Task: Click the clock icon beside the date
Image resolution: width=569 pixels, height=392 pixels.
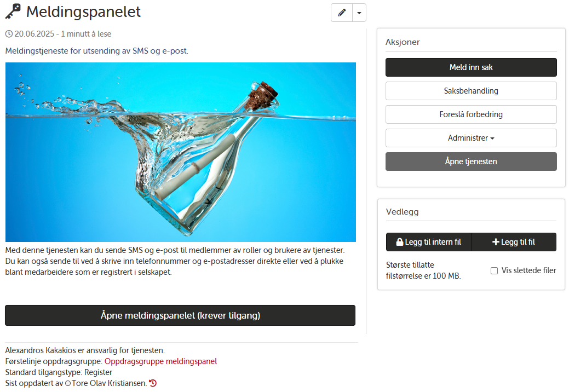Action: coord(9,34)
